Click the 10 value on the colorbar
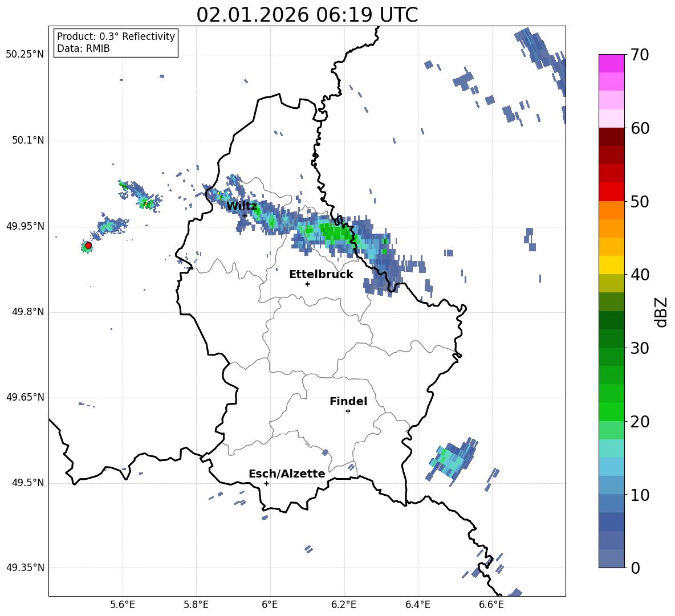Viewport: 675px width, 616px height. 640,495
